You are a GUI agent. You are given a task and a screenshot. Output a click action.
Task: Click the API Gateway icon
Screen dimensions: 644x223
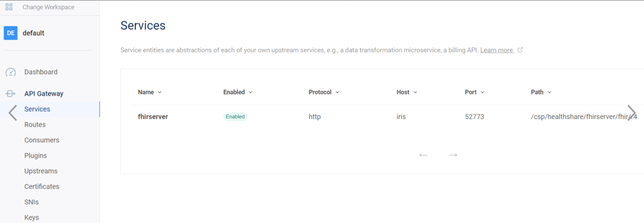10,94
